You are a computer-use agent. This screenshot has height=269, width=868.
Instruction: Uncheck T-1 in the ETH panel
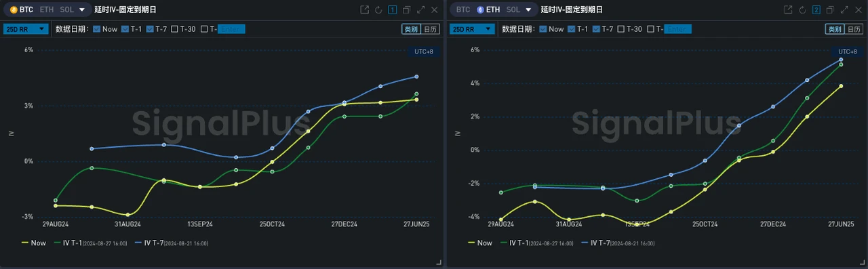571,29
